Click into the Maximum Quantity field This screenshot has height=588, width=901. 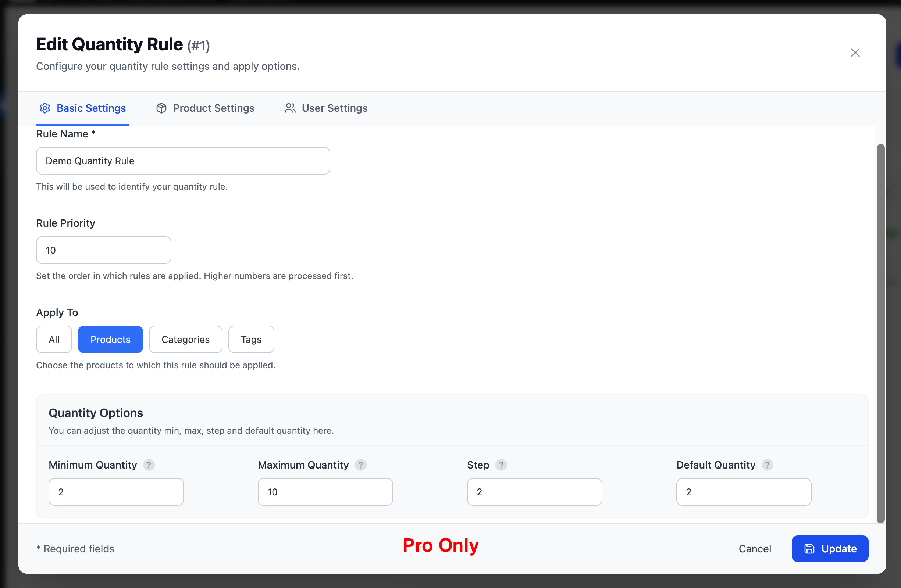[x=325, y=492]
